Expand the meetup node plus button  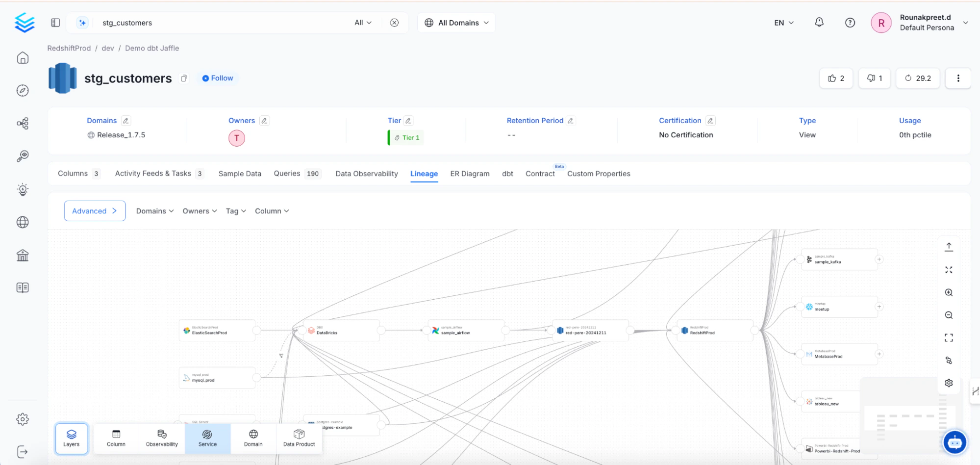879,307
